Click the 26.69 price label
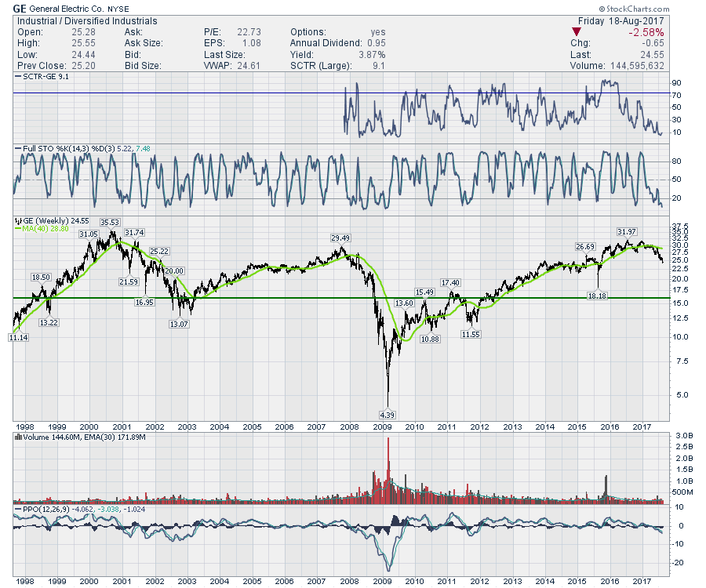This screenshot has width=706, height=588. (585, 246)
